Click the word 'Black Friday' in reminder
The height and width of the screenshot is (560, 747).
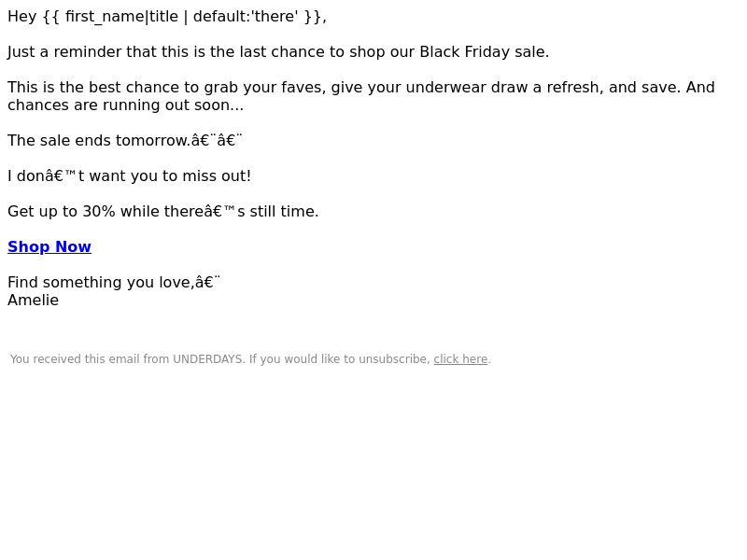coord(464,52)
